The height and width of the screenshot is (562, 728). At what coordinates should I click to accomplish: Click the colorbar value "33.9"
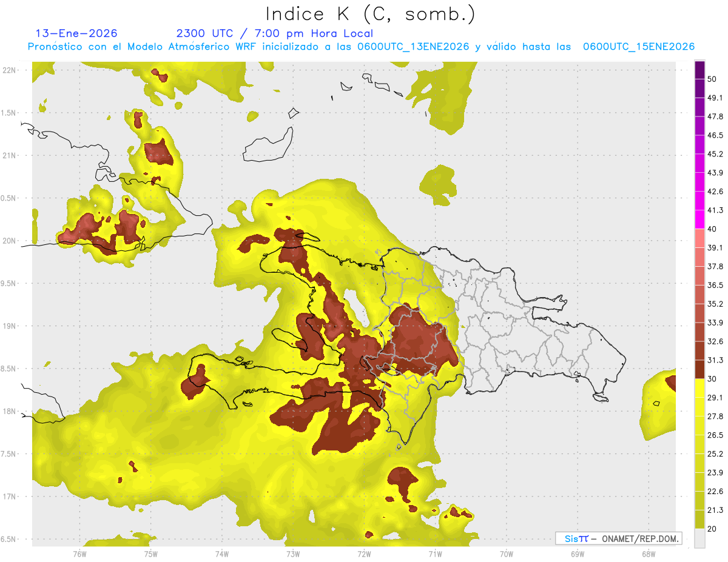[x=715, y=323]
